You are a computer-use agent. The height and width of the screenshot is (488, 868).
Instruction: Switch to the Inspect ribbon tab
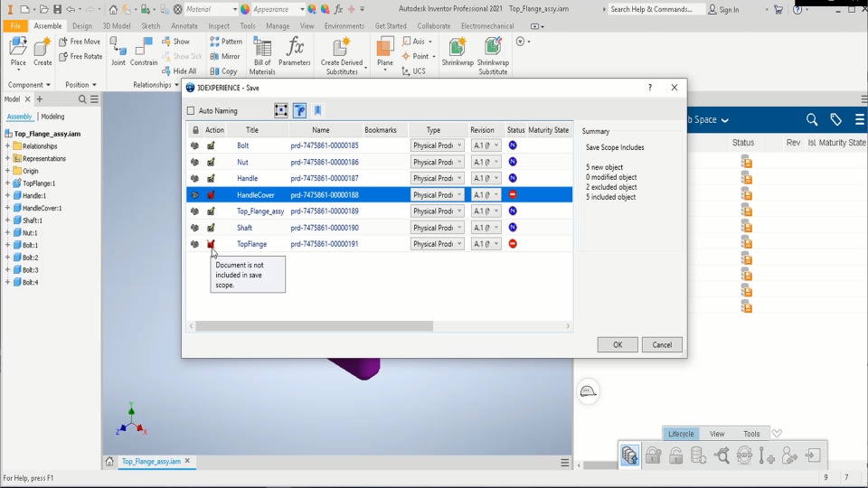click(219, 26)
